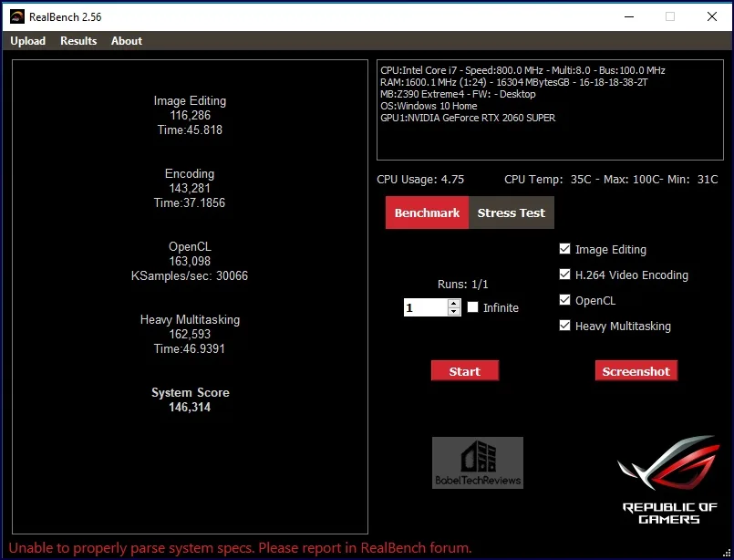Click the System Score value 146,314
This screenshot has height=560, width=734.
190,408
